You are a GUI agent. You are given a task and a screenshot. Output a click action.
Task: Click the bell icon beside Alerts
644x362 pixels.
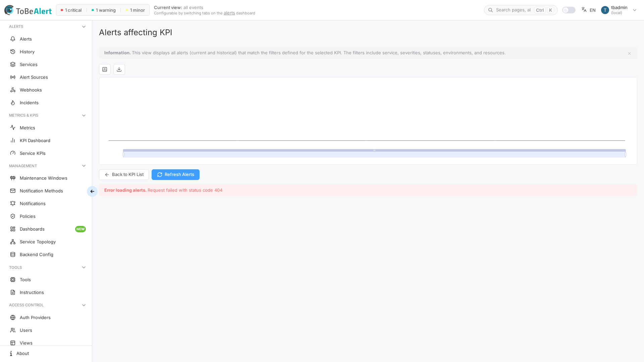pos(13,39)
